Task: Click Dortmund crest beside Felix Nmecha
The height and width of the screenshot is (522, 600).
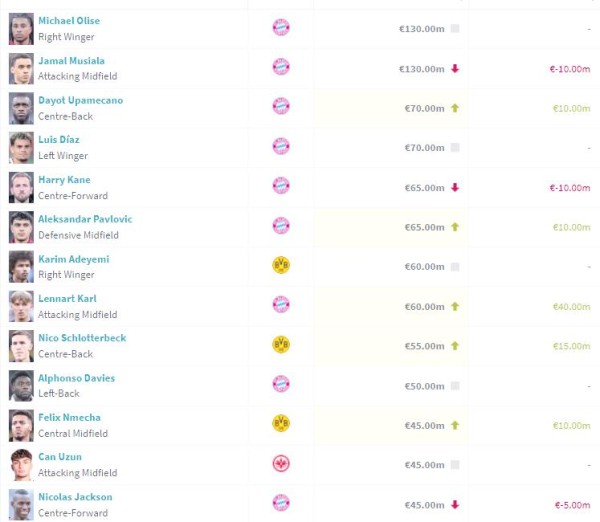Action: (281, 424)
